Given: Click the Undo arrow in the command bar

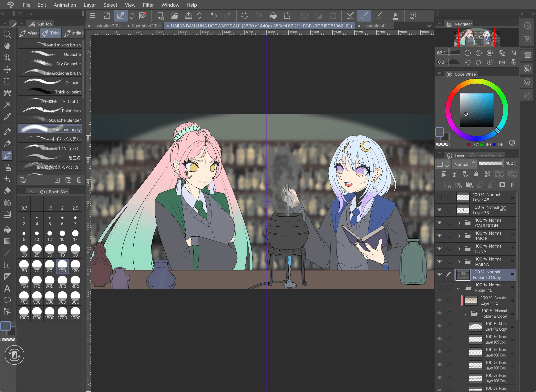Looking at the screenshot, I should tap(213, 16).
